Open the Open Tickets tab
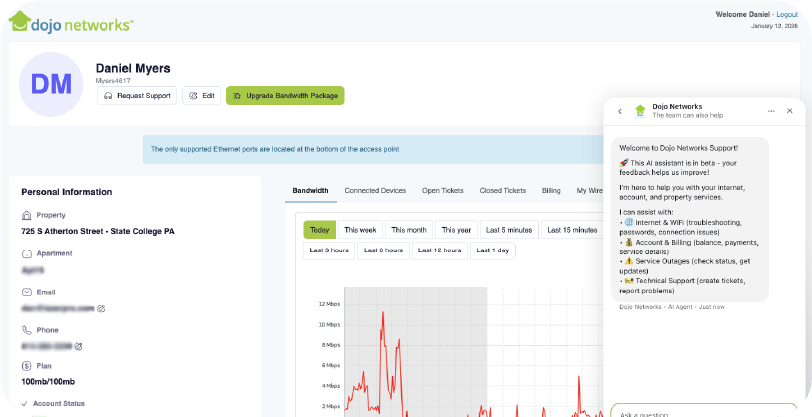Viewport: 812px width, 417px height. pos(443,190)
